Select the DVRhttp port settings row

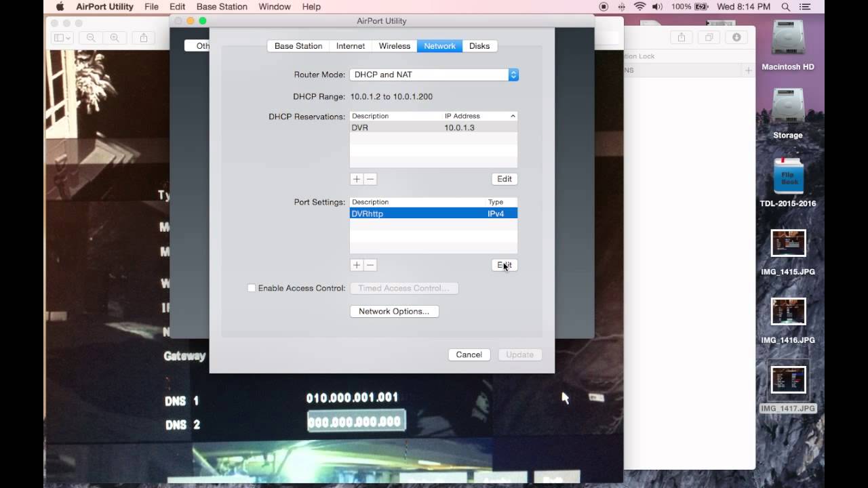433,213
